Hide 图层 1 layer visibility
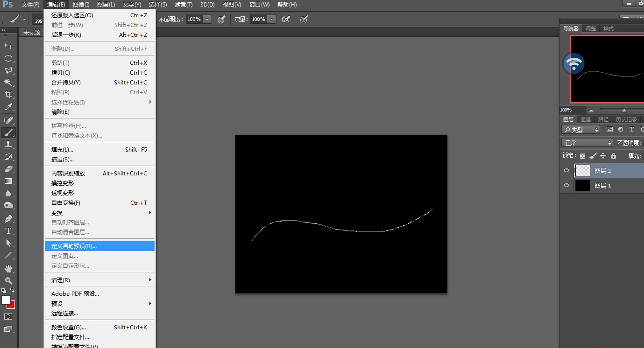644x348 pixels. (566, 185)
